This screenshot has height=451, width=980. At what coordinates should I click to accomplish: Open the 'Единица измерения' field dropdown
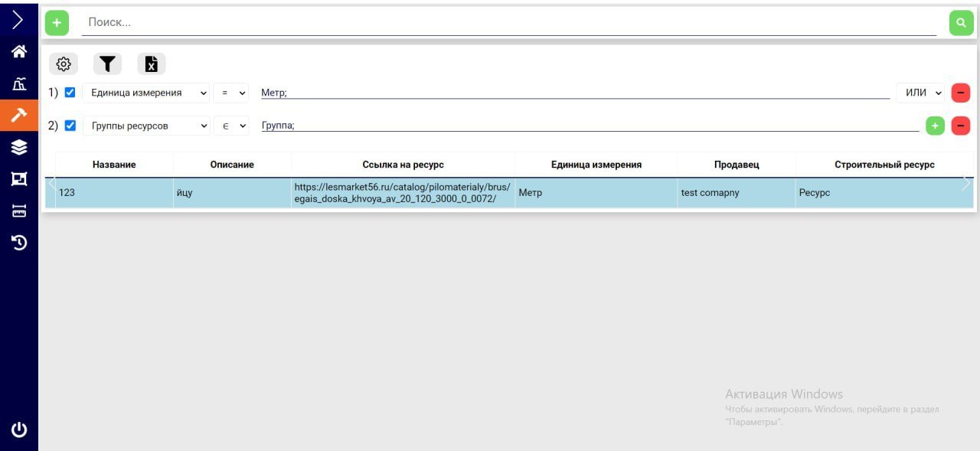[145, 92]
